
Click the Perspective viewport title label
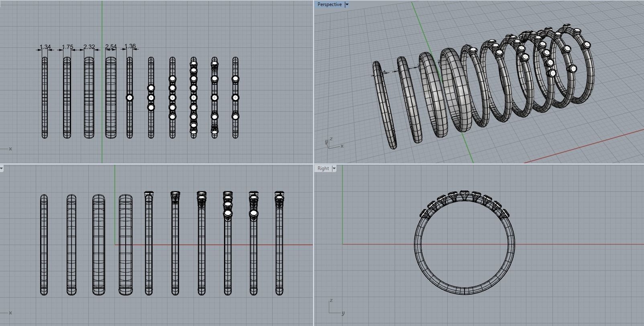[x=329, y=4]
